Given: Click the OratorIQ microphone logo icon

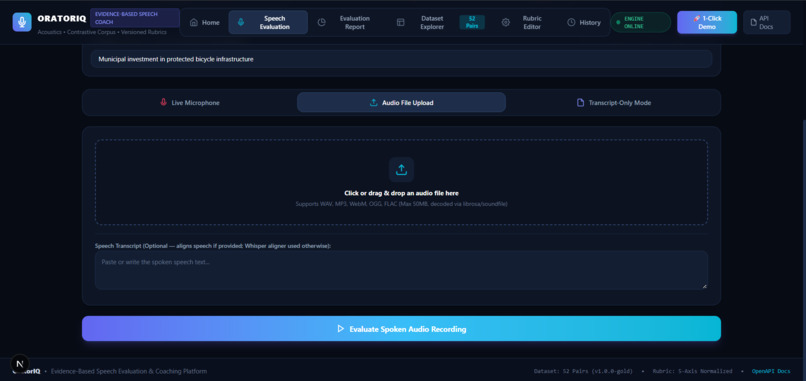Looking at the screenshot, I should [22, 22].
